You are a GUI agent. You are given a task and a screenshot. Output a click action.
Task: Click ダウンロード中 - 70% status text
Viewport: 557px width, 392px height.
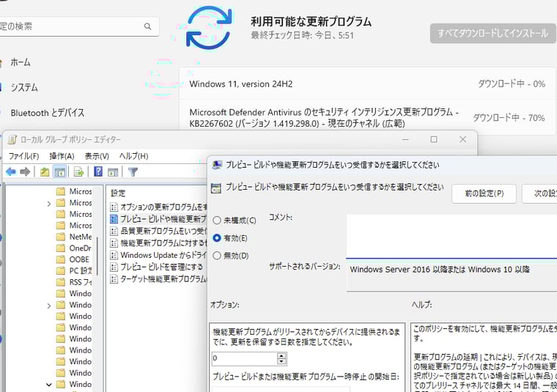[509, 118]
